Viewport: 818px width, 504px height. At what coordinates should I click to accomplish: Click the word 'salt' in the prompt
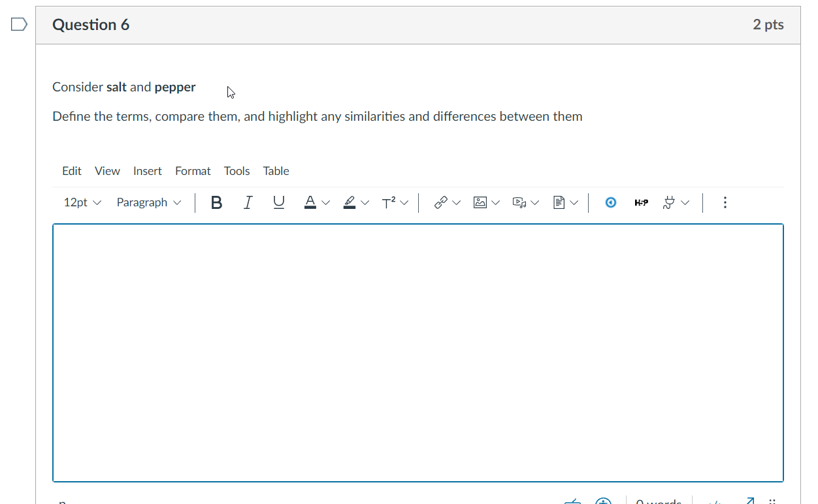[x=116, y=87]
